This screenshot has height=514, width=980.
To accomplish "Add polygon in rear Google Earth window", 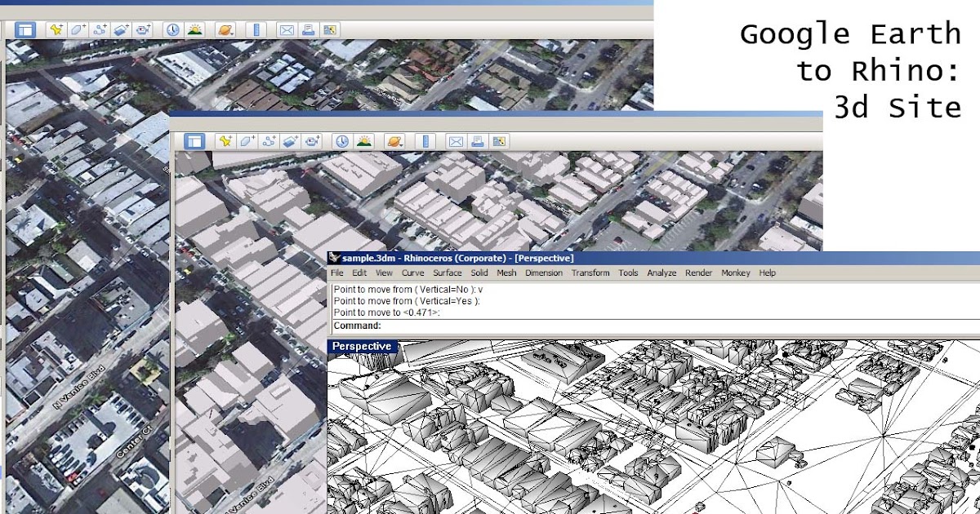I will (78, 30).
